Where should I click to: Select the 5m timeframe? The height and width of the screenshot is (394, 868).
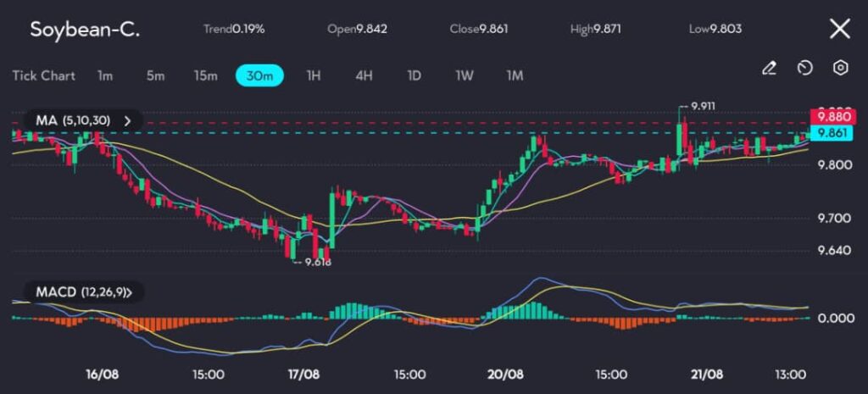click(x=155, y=75)
